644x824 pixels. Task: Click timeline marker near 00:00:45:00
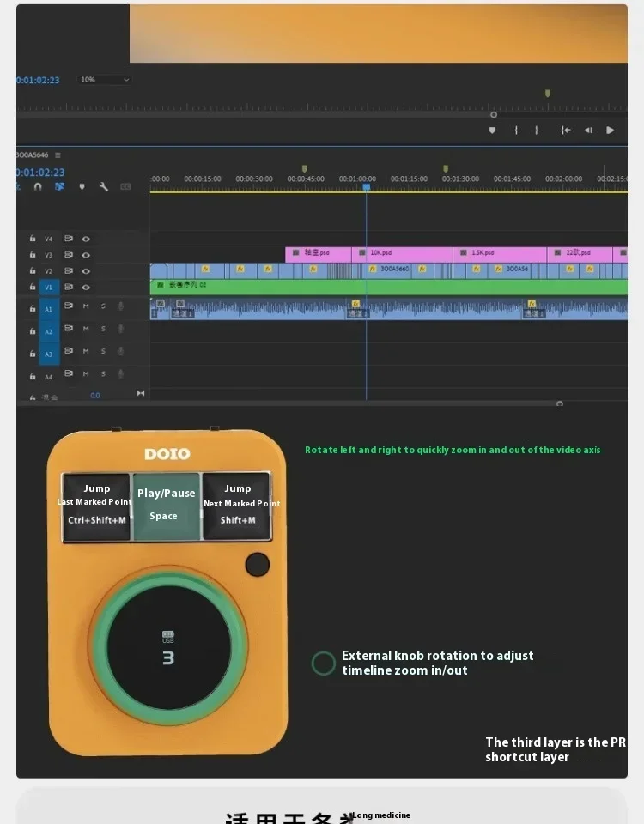304,169
